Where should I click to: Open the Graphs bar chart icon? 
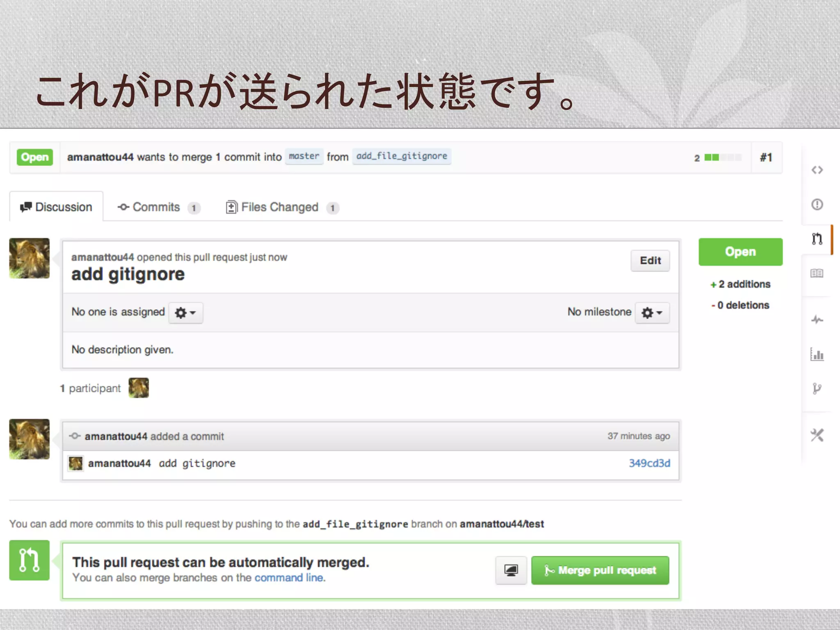[817, 354]
